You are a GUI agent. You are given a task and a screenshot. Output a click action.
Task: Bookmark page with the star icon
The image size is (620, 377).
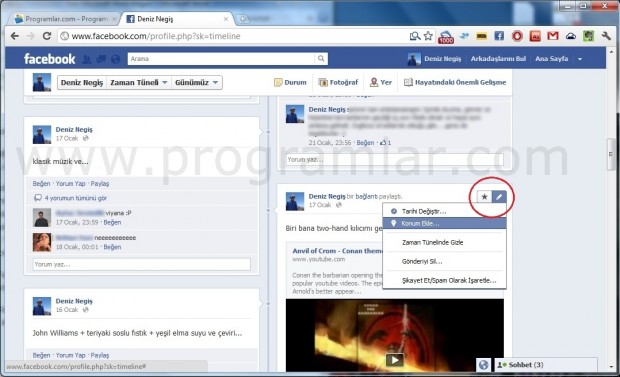[x=428, y=36]
